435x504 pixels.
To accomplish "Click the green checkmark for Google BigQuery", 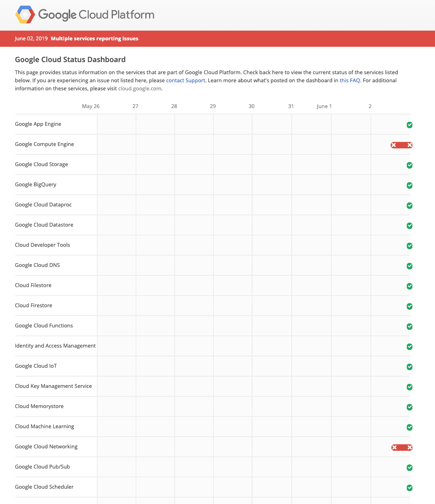I will point(409,185).
